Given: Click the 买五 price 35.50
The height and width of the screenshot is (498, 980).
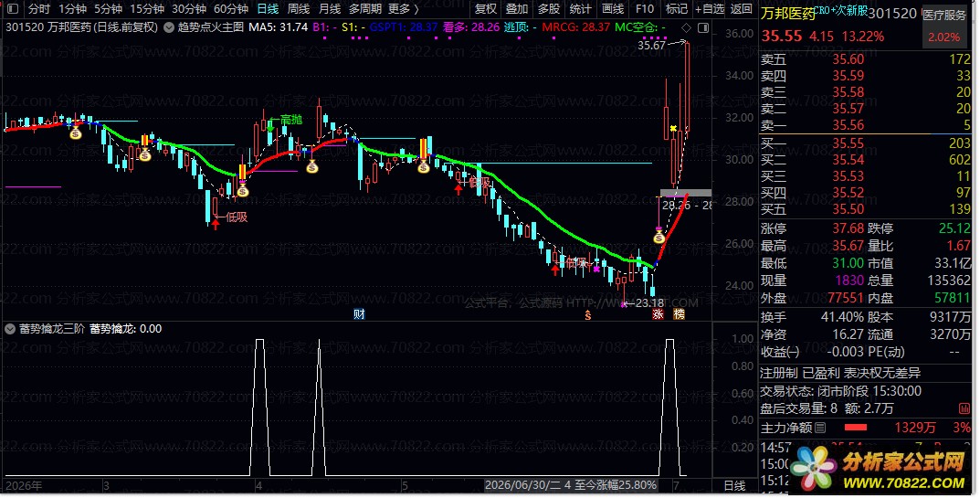Looking at the screenshot, I should tap(848, 209).
